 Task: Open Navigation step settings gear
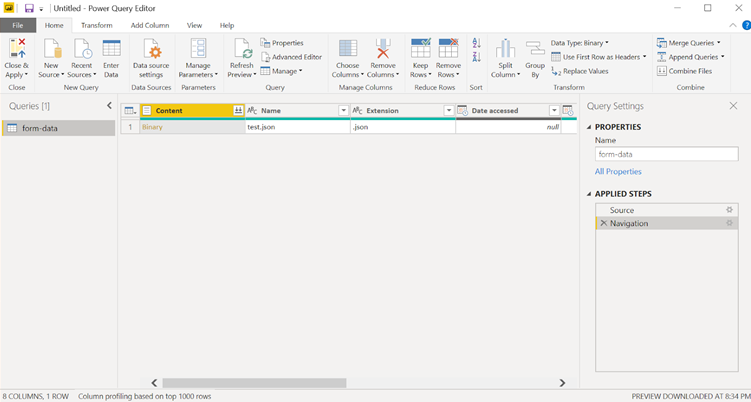point(729,223)
